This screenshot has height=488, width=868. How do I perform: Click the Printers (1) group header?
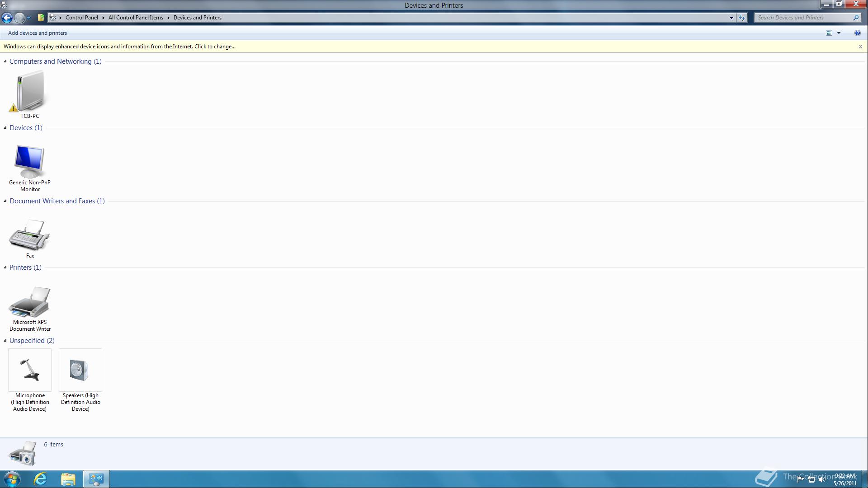pyautogui.click(x=25, y=267)
